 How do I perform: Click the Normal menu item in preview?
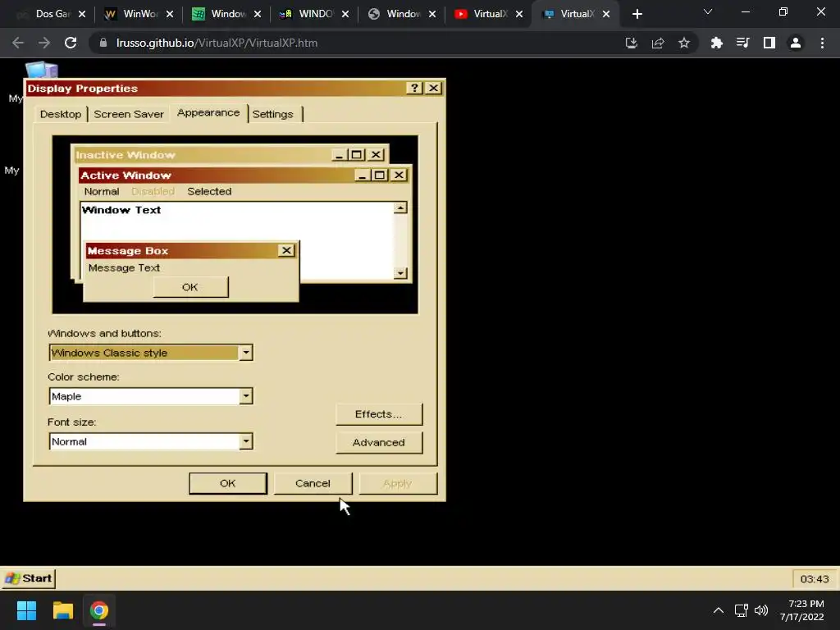102,191
